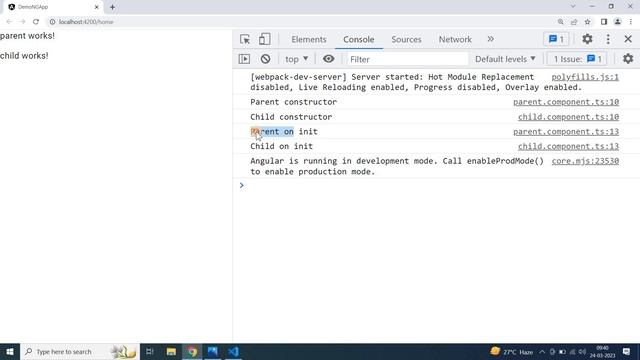Viewport: 640px width, 360px height.
Task: Open parent.component.ts:10 source link
Action: click(x=566, y=102)
